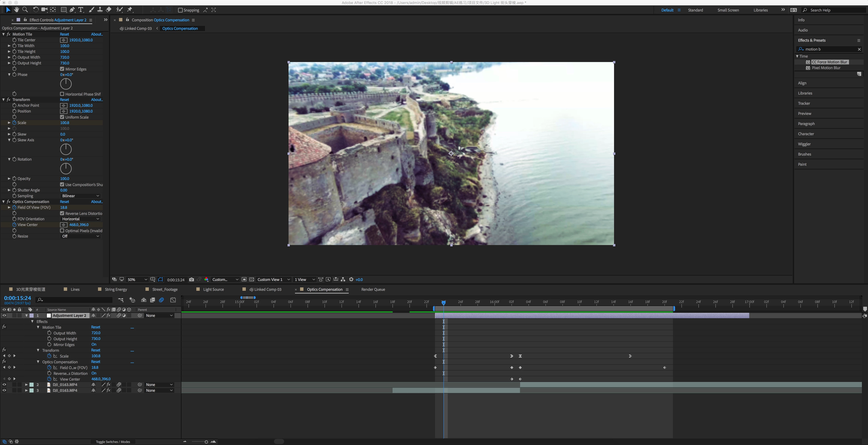The image size is (868, 445).
Task: Select the Puppet Pin tool
Action: (x=130, y=10)
